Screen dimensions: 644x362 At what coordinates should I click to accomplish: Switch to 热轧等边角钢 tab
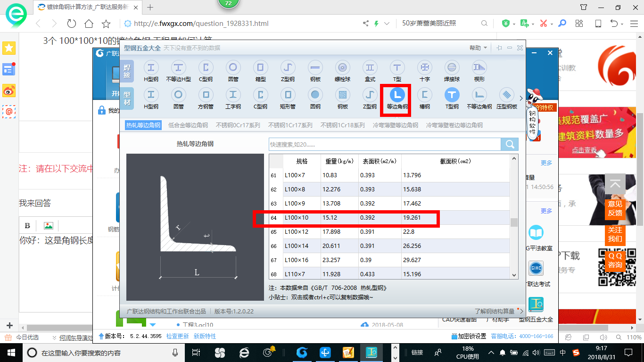tap(143, 125)
